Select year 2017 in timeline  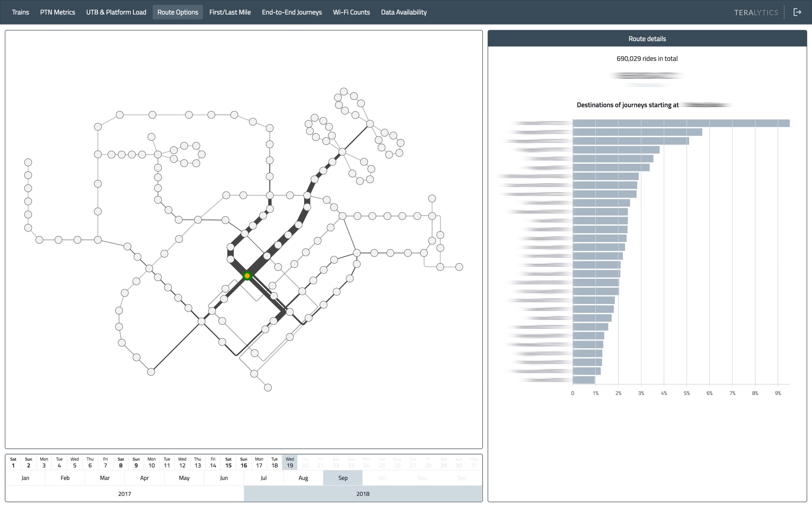point(124,494)
